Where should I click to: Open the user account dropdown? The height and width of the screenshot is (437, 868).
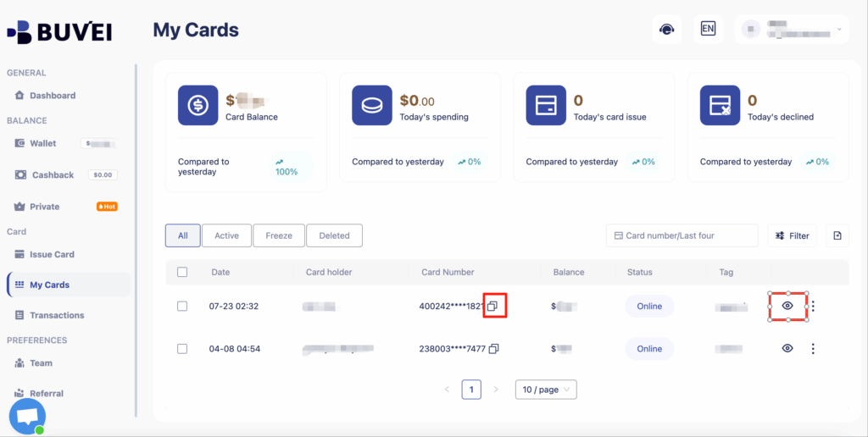[792, 30]
